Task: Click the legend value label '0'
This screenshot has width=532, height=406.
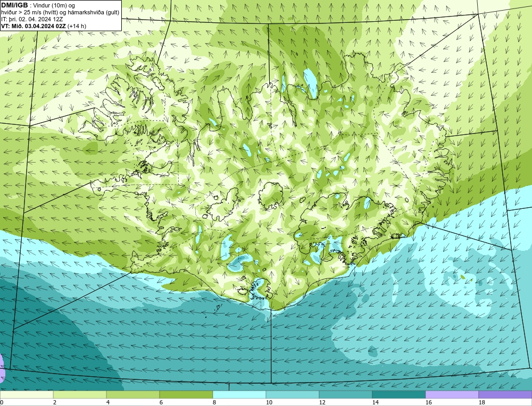Action: click(x=2, y=403)
